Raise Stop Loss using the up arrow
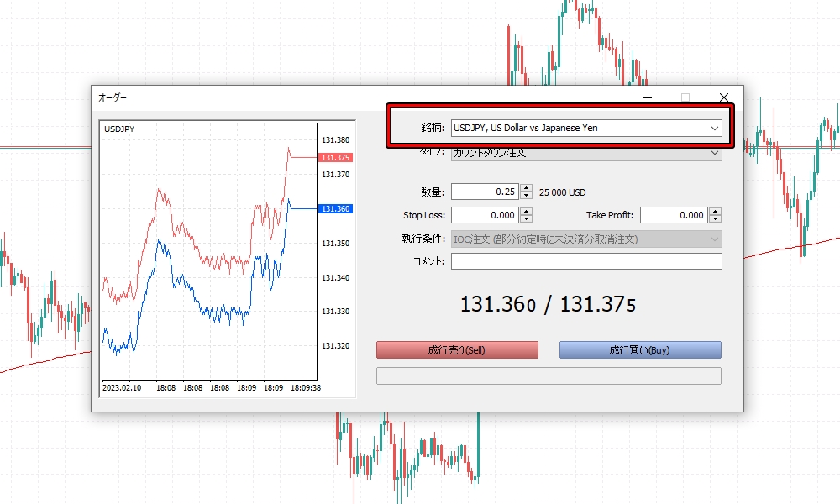 pyautogui.click(x=526, y=211)
